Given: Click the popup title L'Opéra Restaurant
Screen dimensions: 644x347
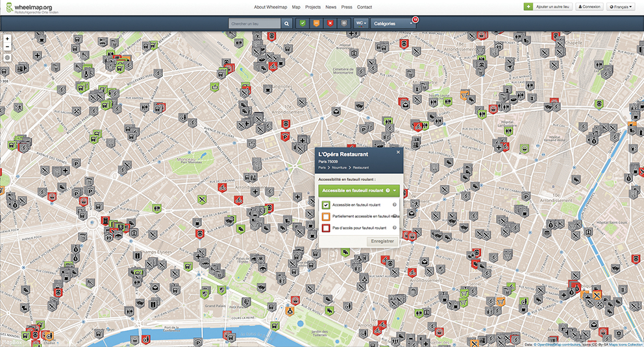Looking at the screenshot, I should (343, 154).
